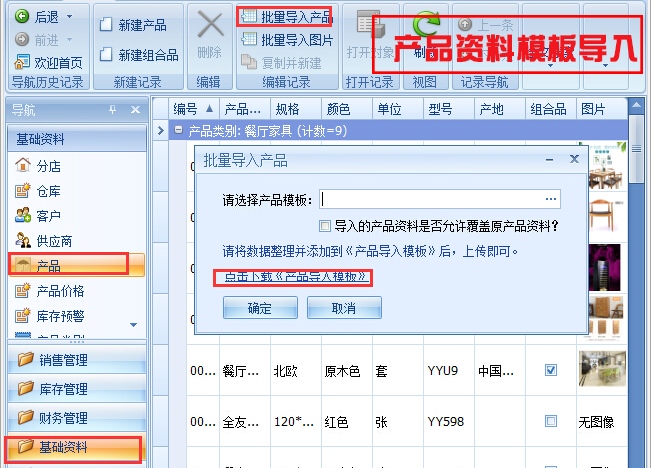The image size is (651, 468).
Task: Click the 请选择产品模板 input field
Action: click(432, 199)
